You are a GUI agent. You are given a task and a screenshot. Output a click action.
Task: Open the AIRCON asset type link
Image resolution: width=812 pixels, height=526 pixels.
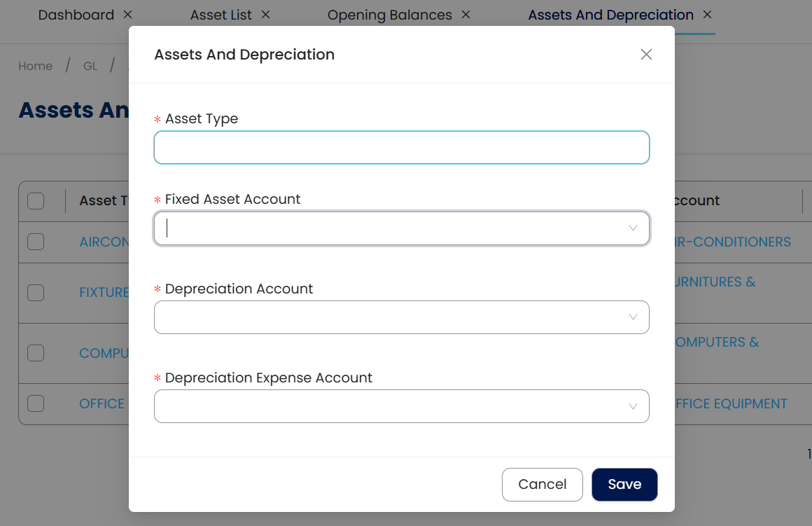coord(104,242)
